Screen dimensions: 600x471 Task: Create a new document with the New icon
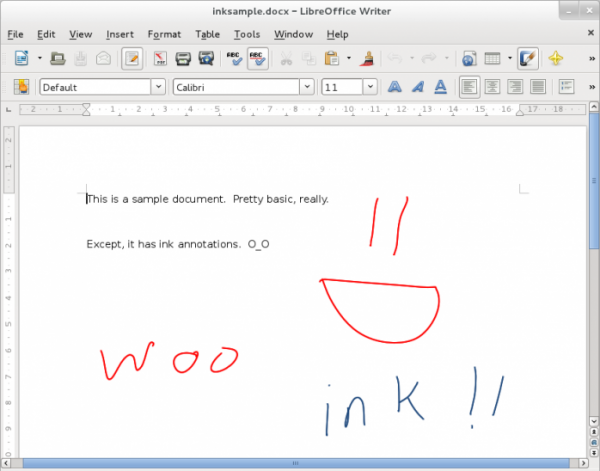tap(22, 59)
